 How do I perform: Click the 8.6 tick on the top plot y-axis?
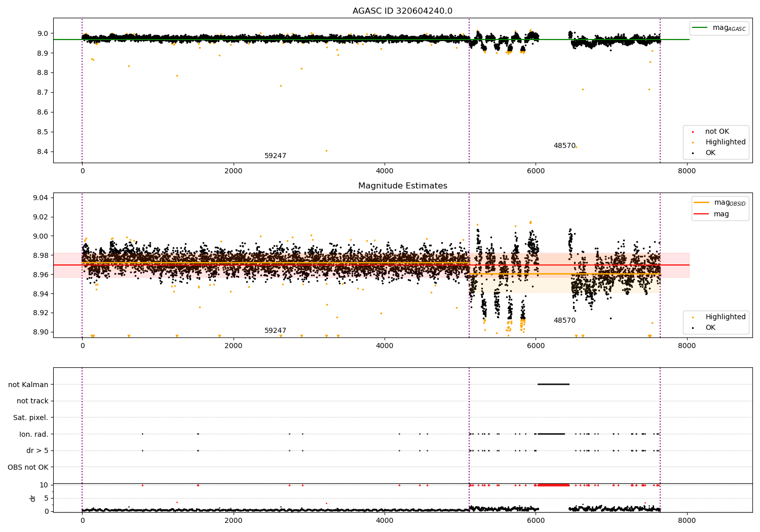[43, 112]
